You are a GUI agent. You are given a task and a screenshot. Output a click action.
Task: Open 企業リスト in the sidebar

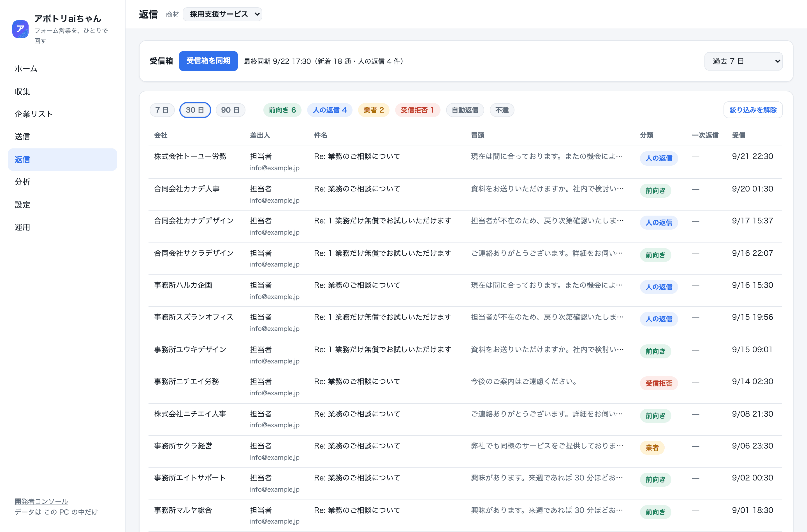(x=62, y=114)
